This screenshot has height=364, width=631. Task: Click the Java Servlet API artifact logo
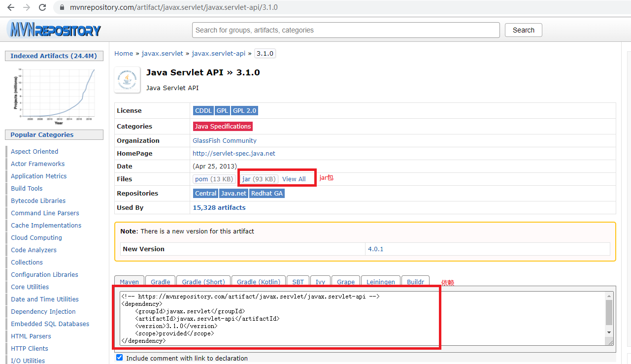tap(128, 80)
